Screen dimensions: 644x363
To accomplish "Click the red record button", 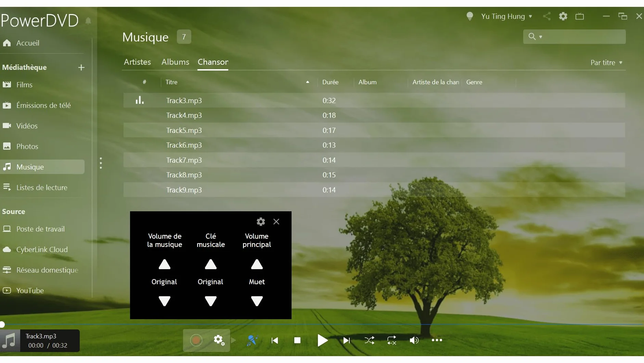I will [196, 340].
